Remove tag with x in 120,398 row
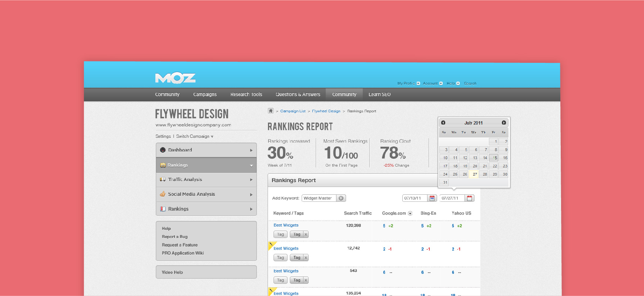644x296 pixels. tap(306, 234)
